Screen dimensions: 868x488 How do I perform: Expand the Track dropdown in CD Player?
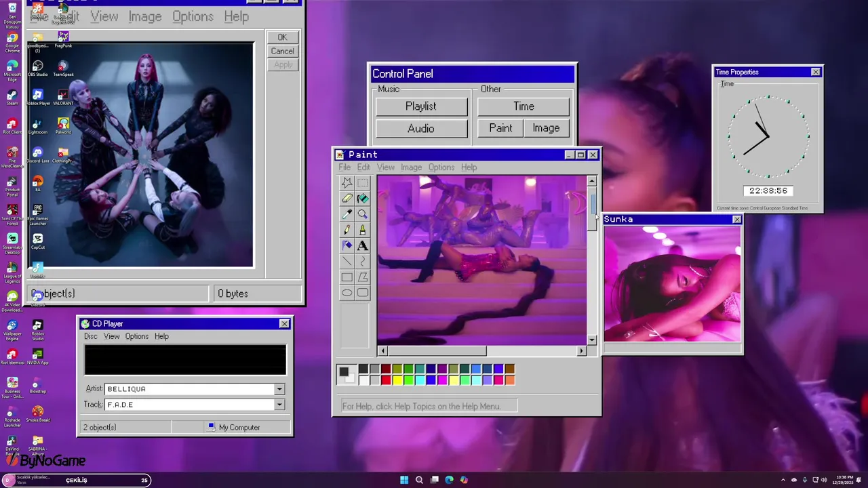click(x=279, y=405)
